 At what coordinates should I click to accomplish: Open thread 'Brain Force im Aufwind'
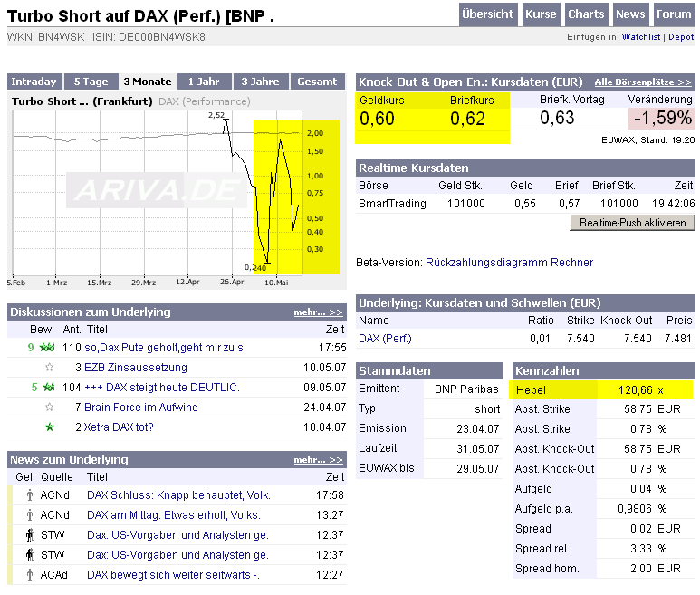[141, 408]
